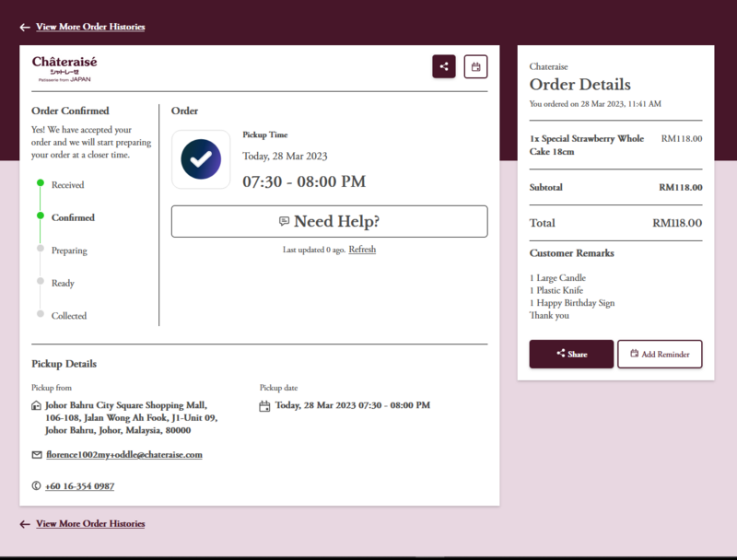Click the Pickup Details heading
Screen dimensions: 737x560
click(x=64, y=364)
